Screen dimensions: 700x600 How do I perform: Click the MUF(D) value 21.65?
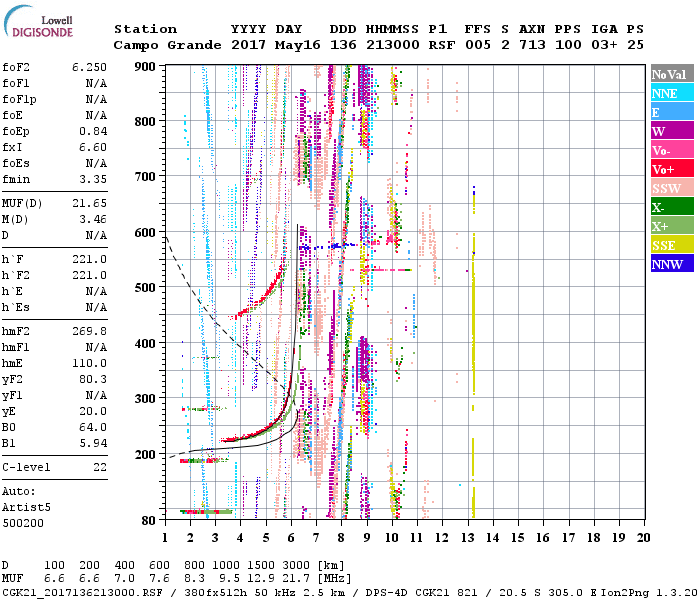(89, 204)
